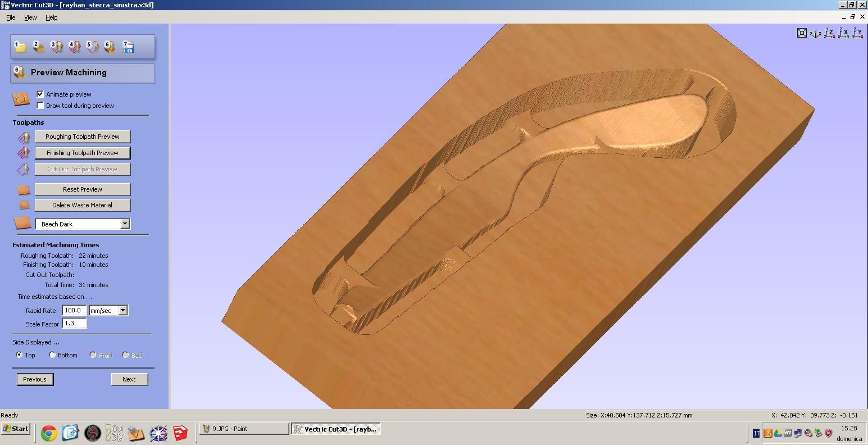This screenshot has height=445, width=868.
Task: Click the beech material color swatch
Action: tap(22, 223)
